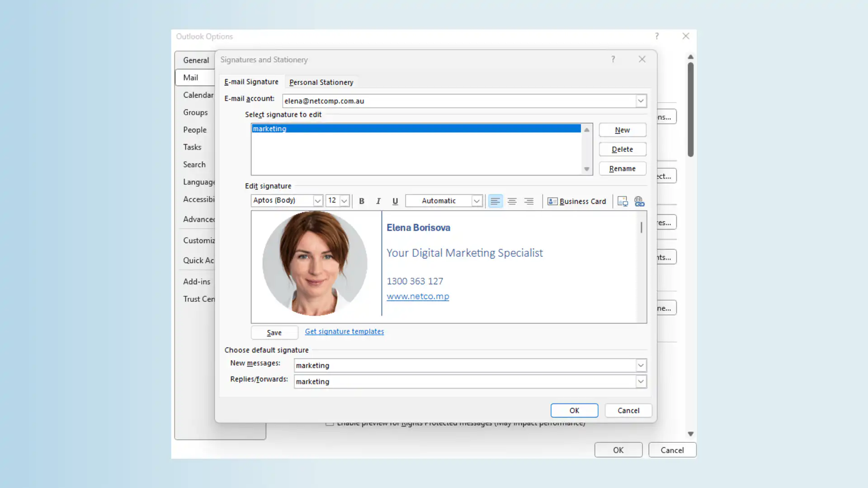
Task: Open Signatures and Stationery help
Action: click(613, 59)
